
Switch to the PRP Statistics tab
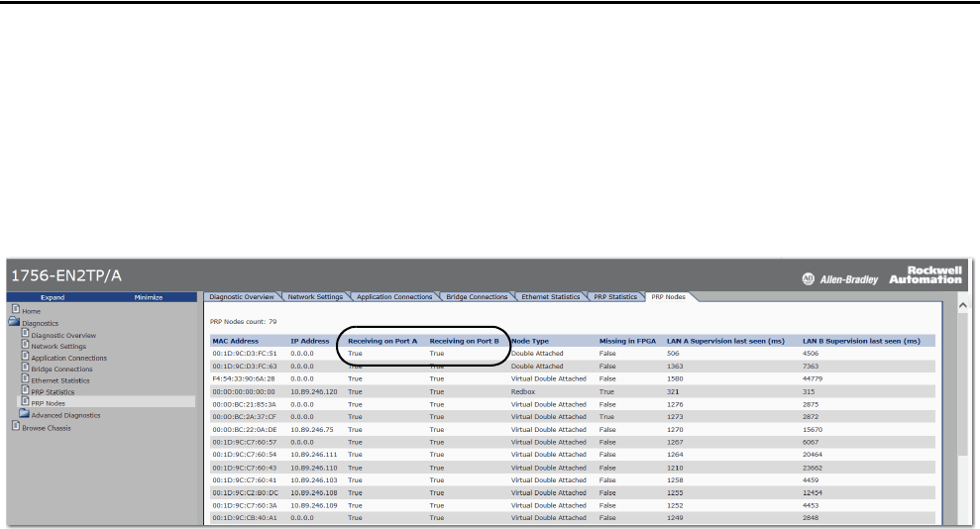(x=615, y=296)
